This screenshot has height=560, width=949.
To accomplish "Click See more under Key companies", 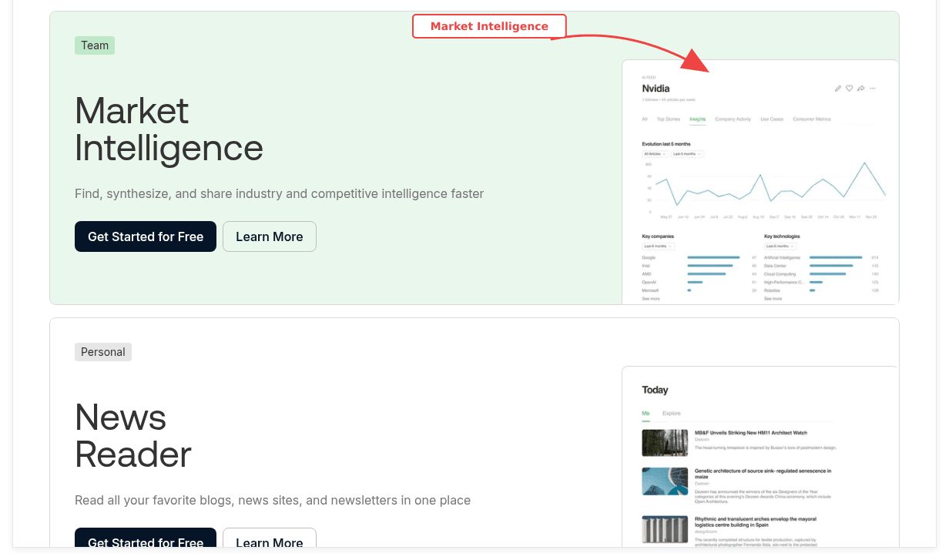I will pyautogui.click(x=652, y=299).
